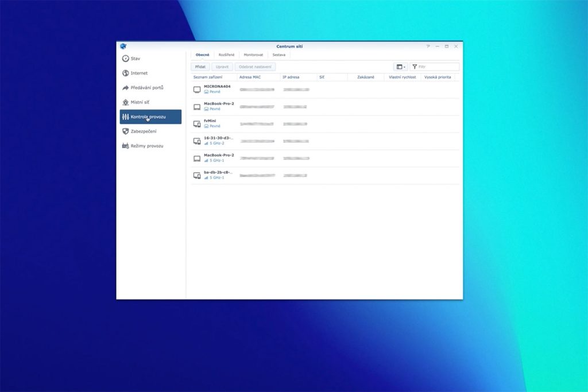Click device icon for ba-db-2b-c8 row

pyautogui.click(x=197, y=176)
